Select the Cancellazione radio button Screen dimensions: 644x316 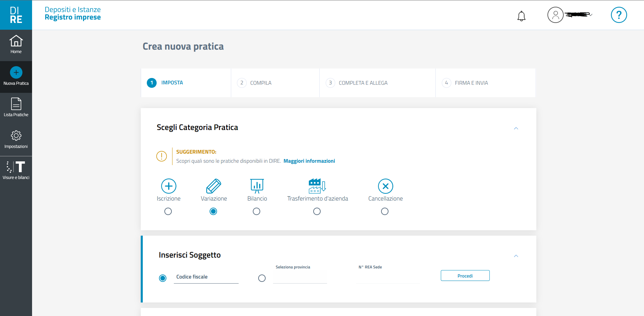(385, 211)
